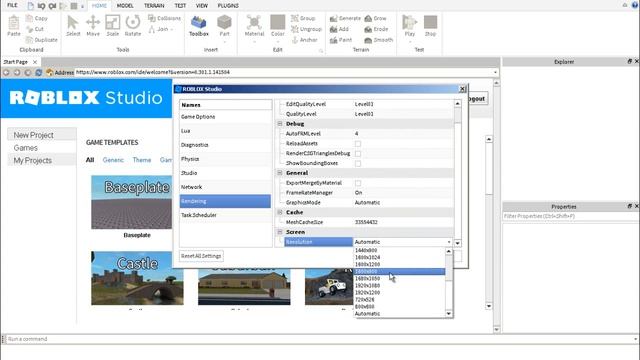Click the terrain Add tool
This screenshot has height=360, width=640.
tap(339, 29)
